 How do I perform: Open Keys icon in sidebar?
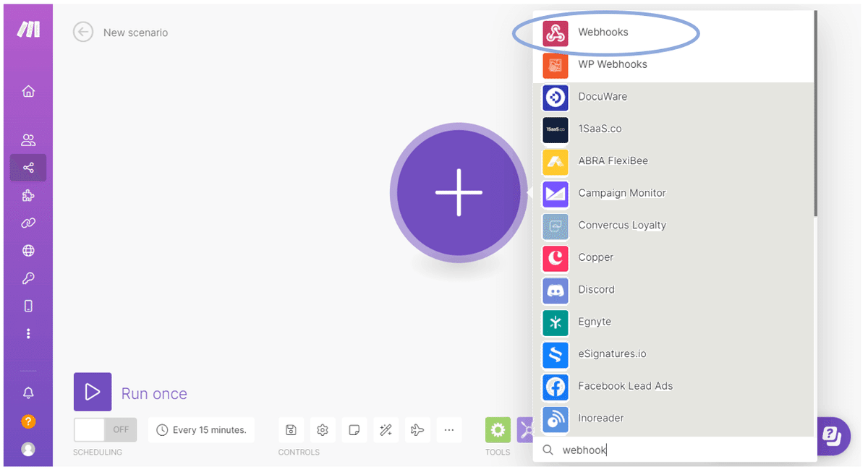point(28,278)
